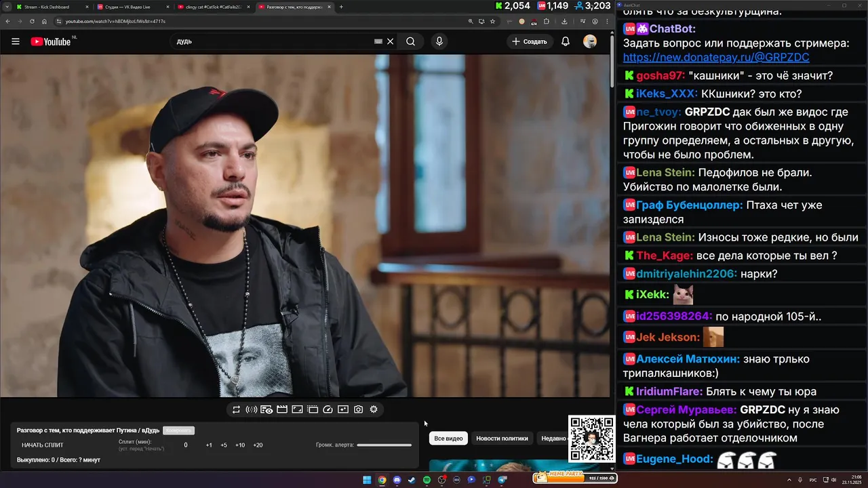Viewport: 868px width, 488px height.
Task: Click the Копировать button next to video title
Action: (x=178, y=430)
